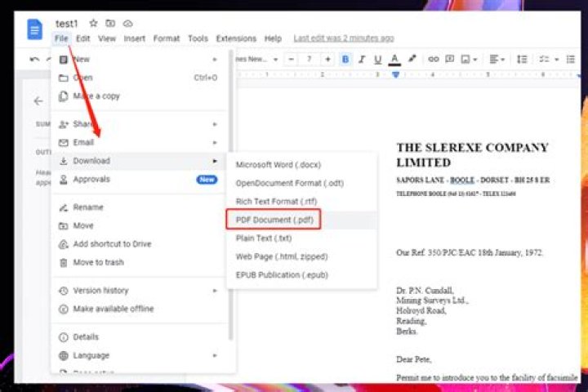Choose Open from File menu

coord(139,78)
